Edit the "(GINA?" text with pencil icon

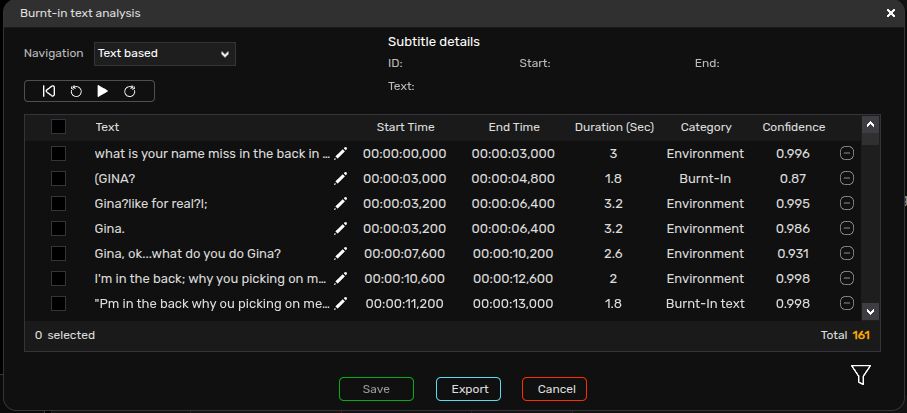(x=341, y=179)
